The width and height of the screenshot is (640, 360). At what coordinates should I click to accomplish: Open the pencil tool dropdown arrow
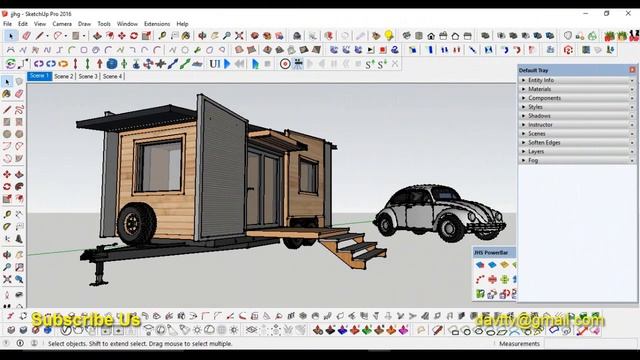click(47, 36)
